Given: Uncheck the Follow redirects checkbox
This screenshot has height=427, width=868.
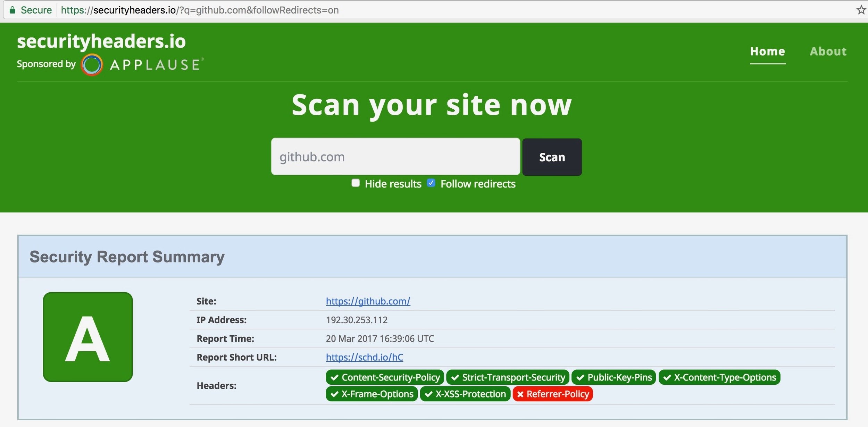Looking at the screenshot, I should (x=431, y=183).
